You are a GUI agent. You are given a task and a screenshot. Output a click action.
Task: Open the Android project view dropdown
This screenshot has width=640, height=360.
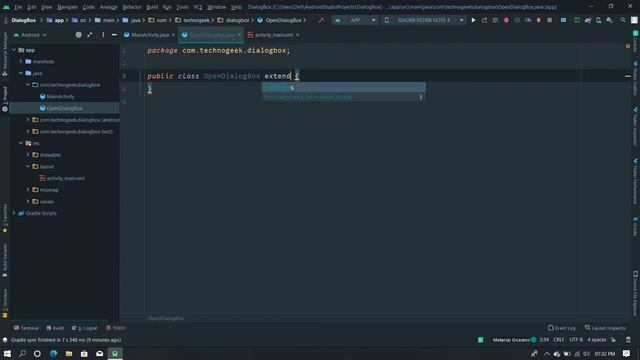click(x=30, y=35)
